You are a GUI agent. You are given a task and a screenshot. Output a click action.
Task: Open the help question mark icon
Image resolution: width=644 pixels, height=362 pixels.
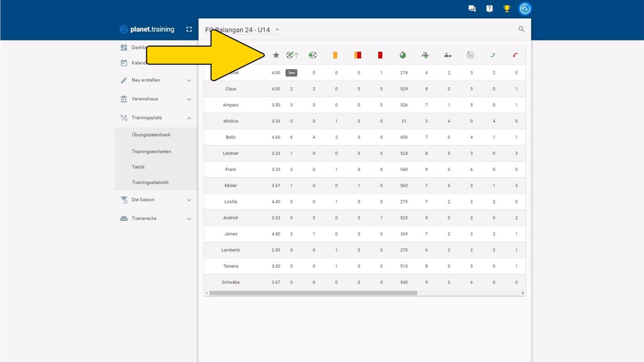(489, 8)
